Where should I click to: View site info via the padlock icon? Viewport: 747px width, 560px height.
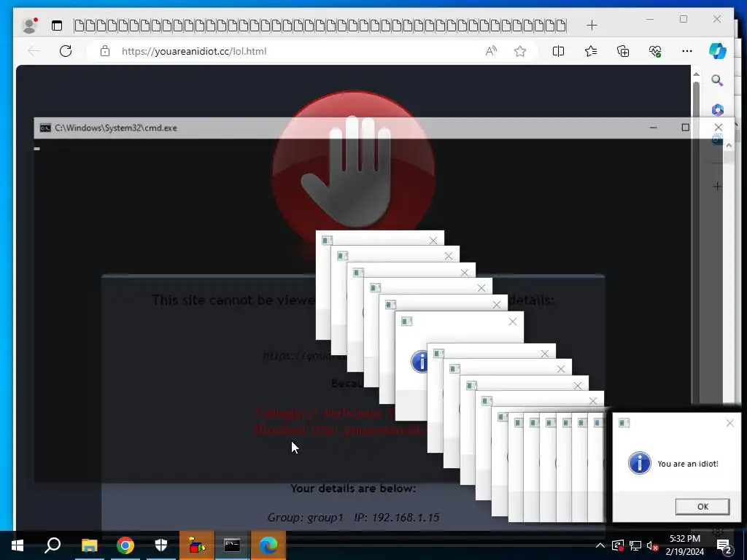click(105, 51)
